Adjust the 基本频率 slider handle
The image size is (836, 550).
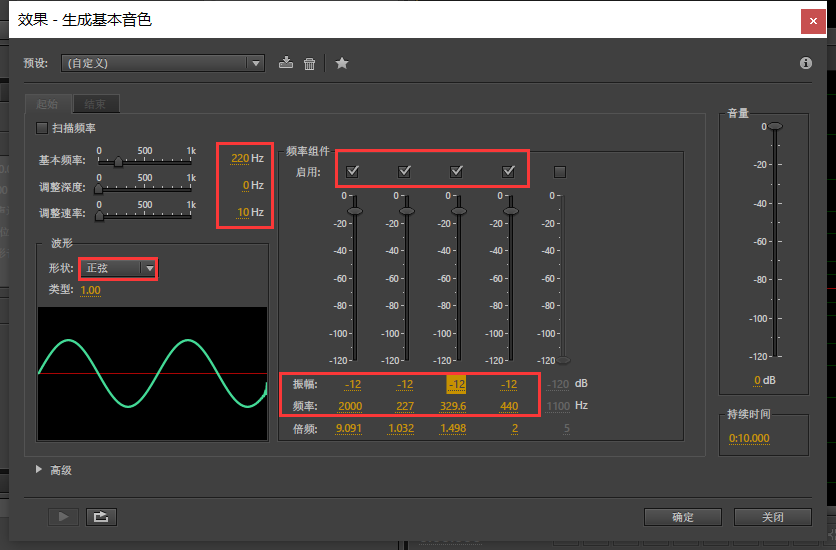pyautogui.click(x=118, y=161)
